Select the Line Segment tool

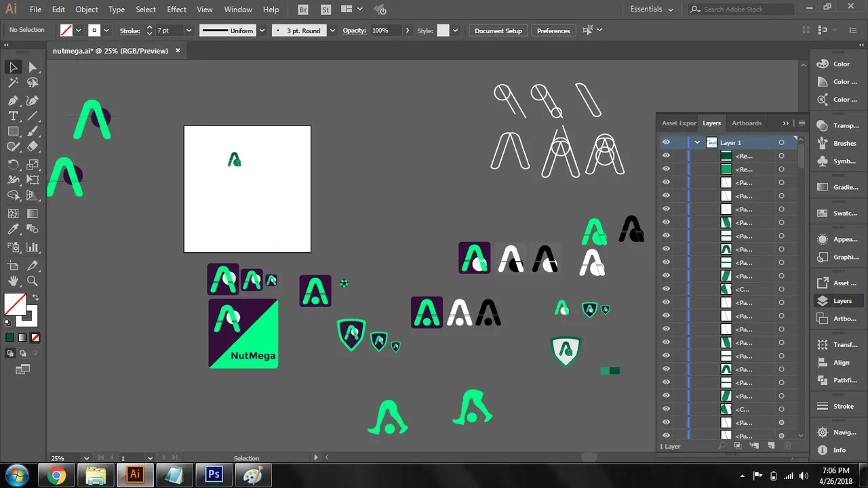[33, 116]
